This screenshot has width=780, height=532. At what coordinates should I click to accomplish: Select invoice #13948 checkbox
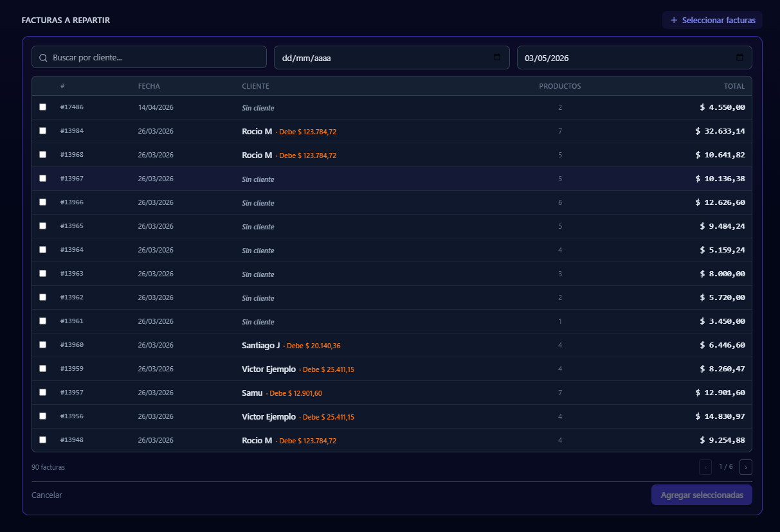click(x=42, y=439)
